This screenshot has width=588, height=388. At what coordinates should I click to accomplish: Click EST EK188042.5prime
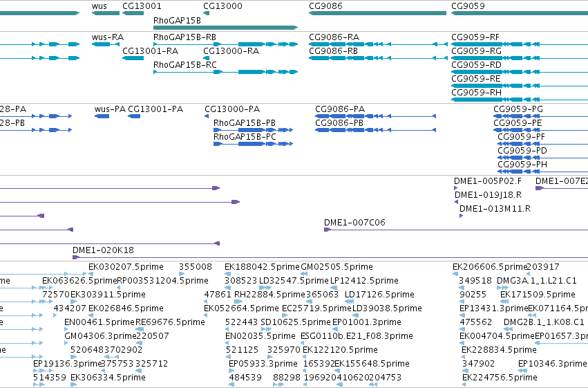click(x=262, y=267)
